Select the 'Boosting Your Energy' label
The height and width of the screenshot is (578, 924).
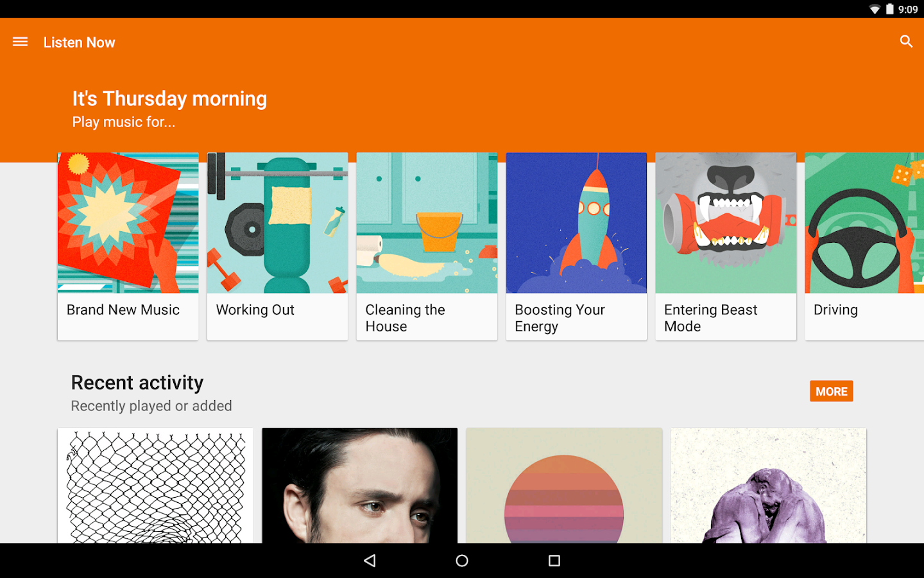560,318
